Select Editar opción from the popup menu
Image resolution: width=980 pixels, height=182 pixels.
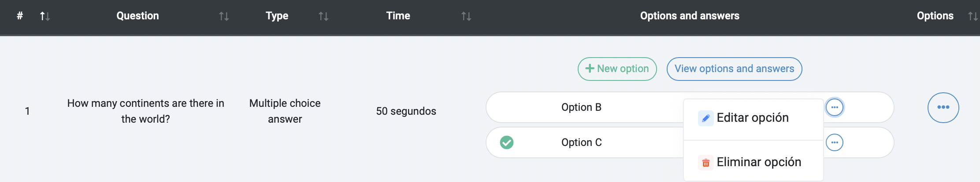(x=754, y=118)
